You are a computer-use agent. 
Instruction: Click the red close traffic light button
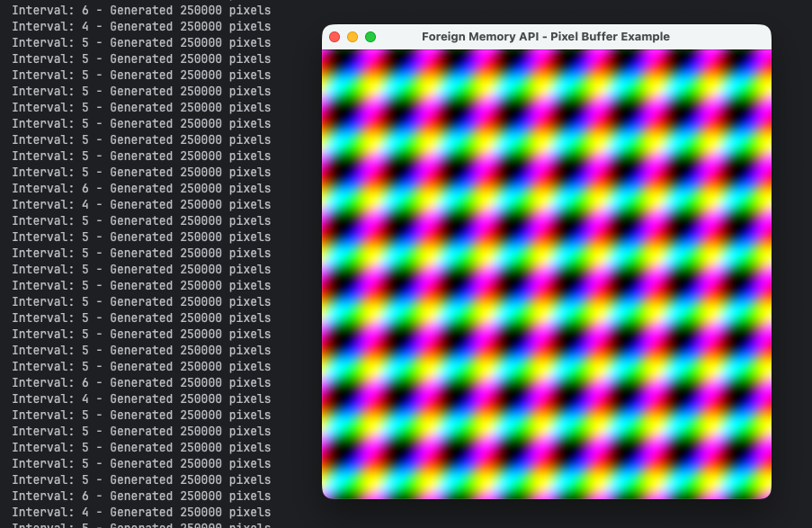(x=335, y=37)
